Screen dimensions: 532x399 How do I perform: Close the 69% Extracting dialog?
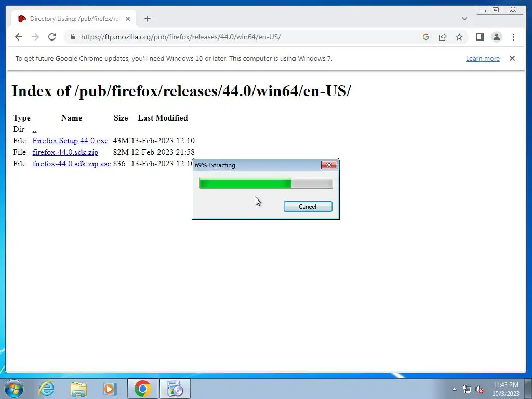click(x=329, y=165)
